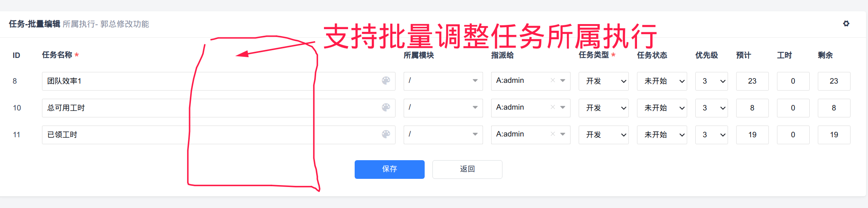The height and width of the screenshot is (208, 868).
Task: Click palette icon in 总可用工时 row
Action: [386, 107]
